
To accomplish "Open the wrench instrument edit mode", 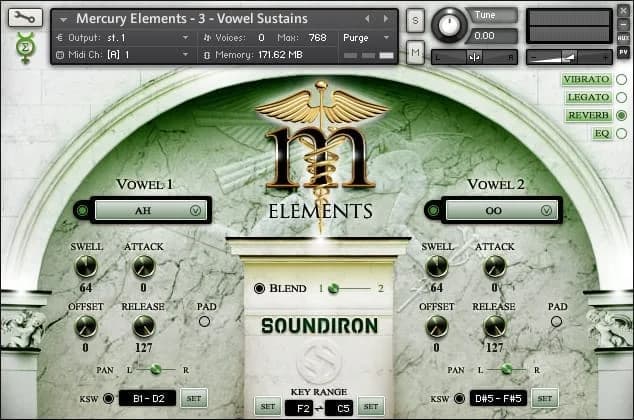I will [x=25, y=18].
